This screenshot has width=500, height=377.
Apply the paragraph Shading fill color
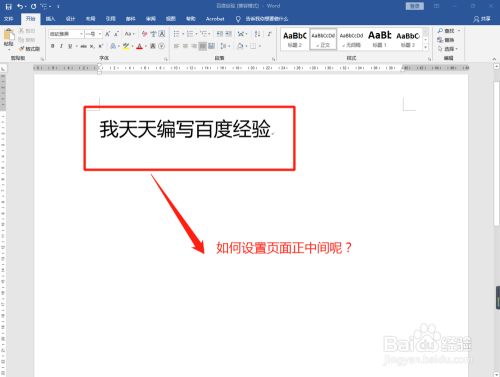pyautogui.click(x=240, y=46)
